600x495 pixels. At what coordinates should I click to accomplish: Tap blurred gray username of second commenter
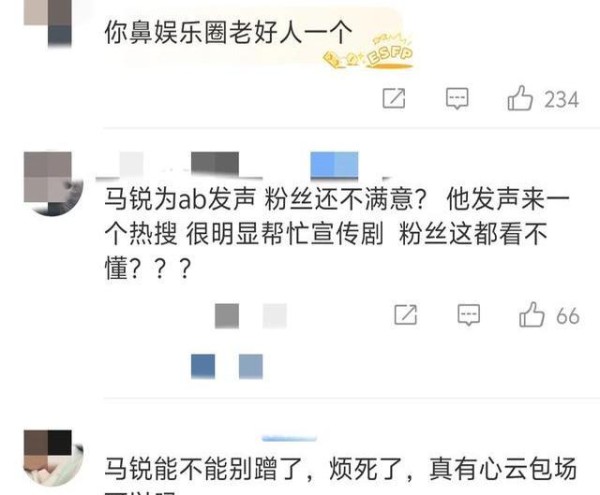pos(215,164)
